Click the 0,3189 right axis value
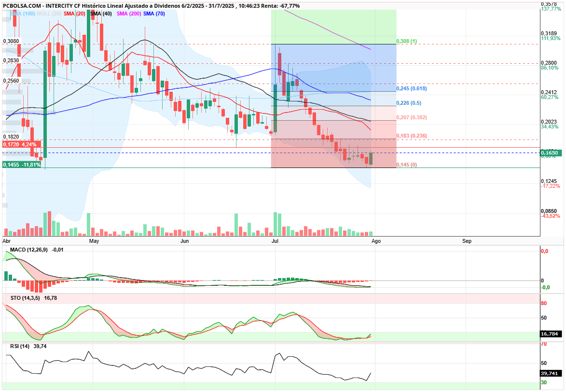The height and width of the screenshot is (392, 566). (549, 33)
